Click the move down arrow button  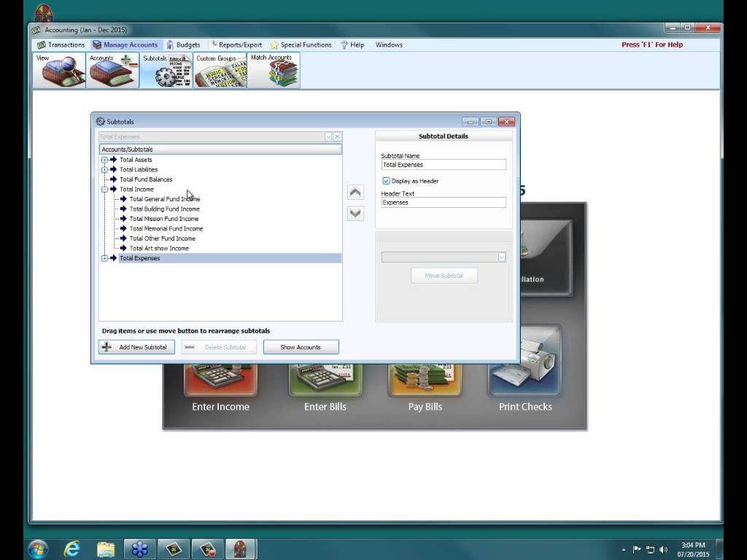coord(355,214)
